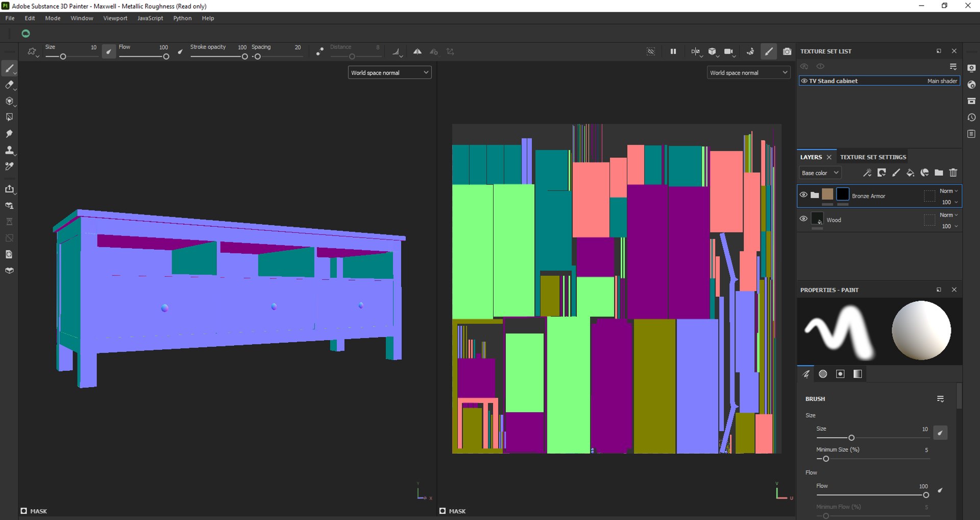Image resolution: width=980 pixels, height=520 pixels.
Task: Select the Eraser tool
Action: 9,85
